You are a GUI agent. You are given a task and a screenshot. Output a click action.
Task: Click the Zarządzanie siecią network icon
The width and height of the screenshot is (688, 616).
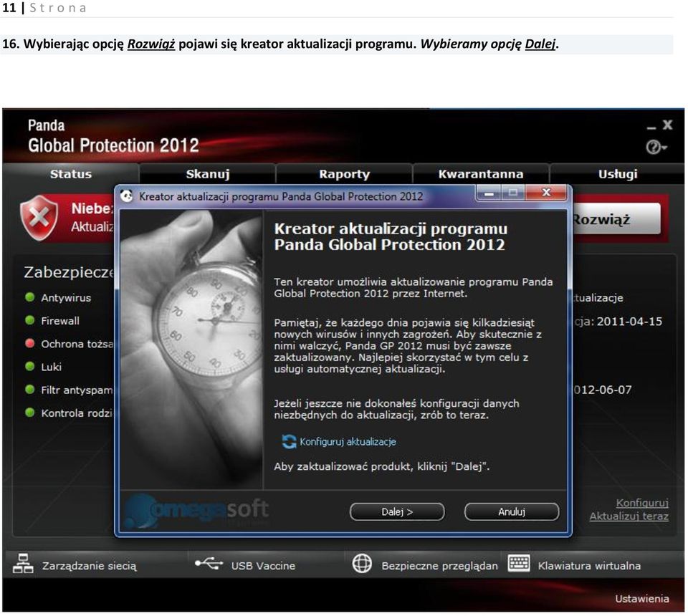click(x=23, y=564)
